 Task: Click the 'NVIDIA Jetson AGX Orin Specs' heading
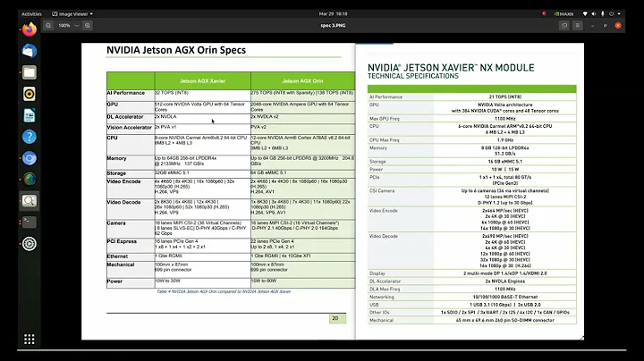coord(176,50)
